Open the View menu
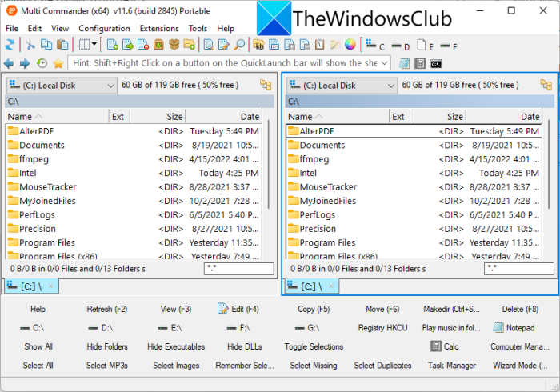Image resolution: width=560 pixels, height=392 pixels. tap(60, 28)
